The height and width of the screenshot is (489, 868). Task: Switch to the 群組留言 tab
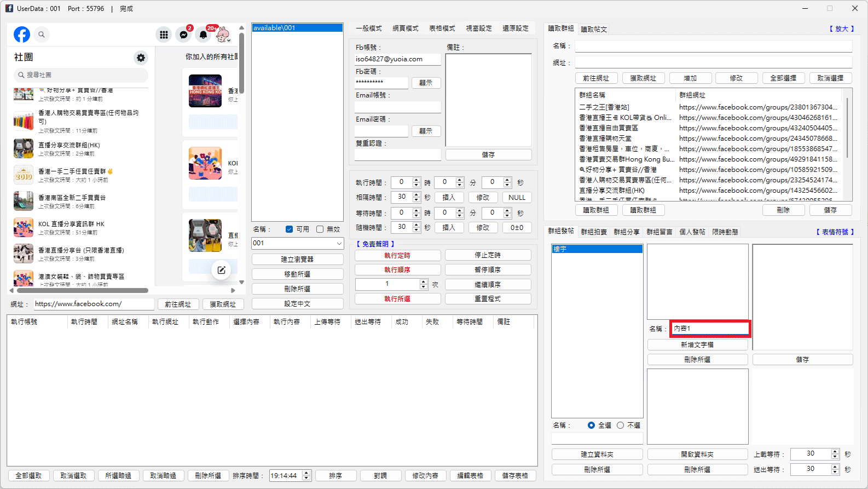pos(659,232)
